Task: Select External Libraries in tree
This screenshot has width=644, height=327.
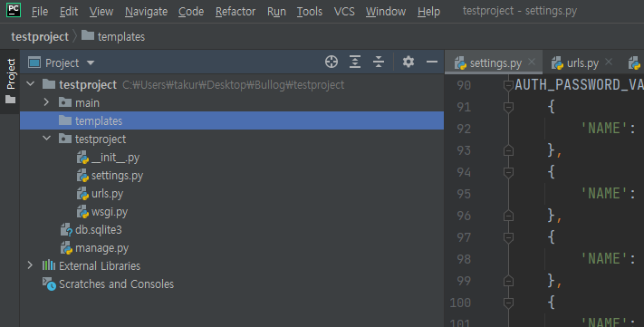Action: tap(100, 266)
